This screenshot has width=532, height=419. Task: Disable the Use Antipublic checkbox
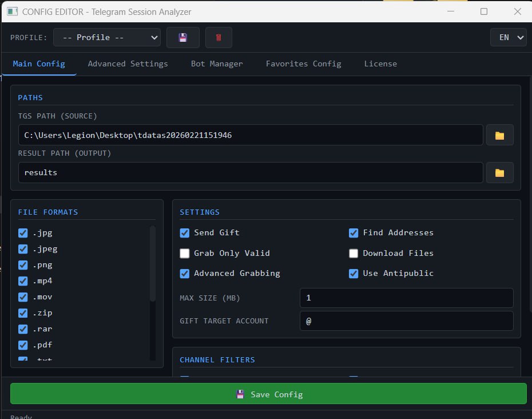[354, 274]
